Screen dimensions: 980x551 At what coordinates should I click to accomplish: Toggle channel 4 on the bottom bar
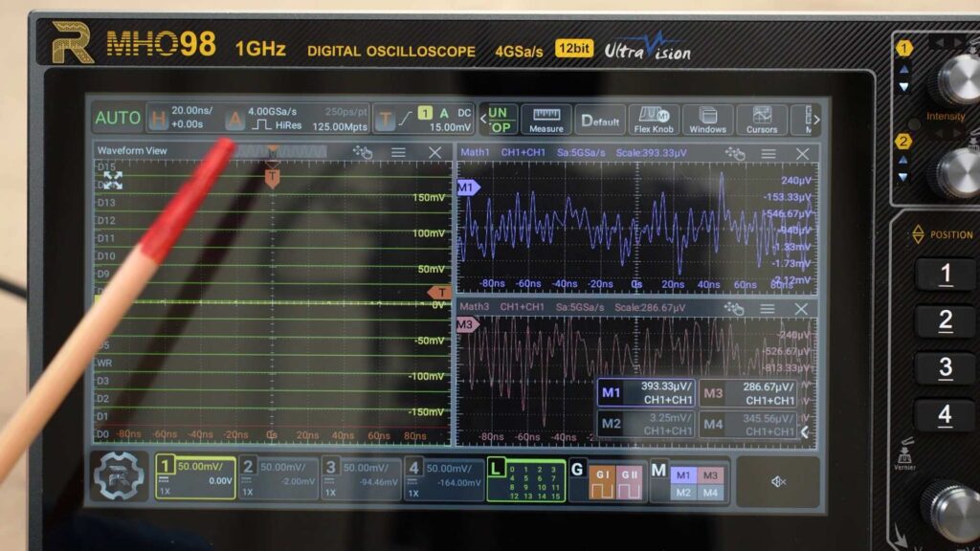[443, 477]
